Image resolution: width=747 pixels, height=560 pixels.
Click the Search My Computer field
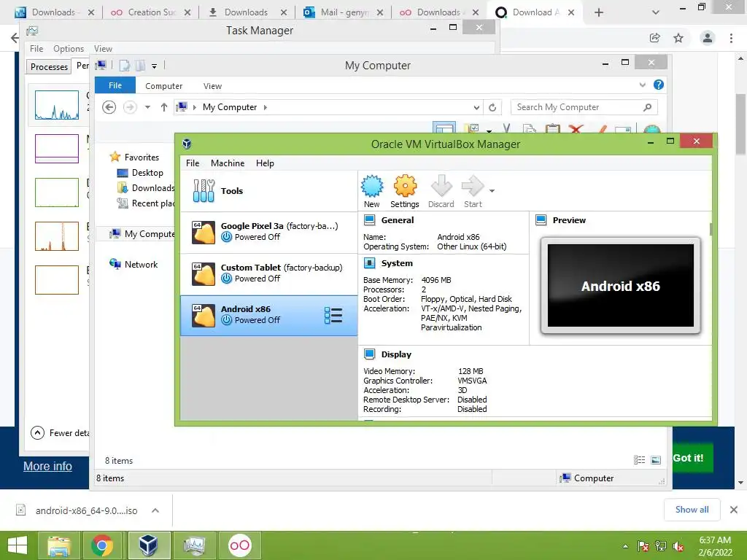point(584,107)
